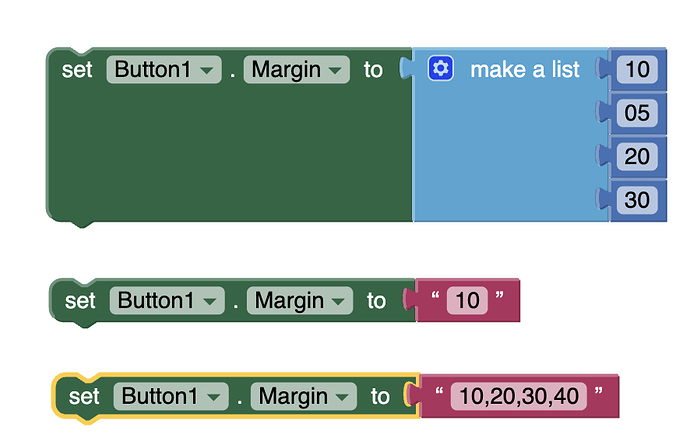
Task: Click the 'to' label in the top block
Action: coord(373,70)
